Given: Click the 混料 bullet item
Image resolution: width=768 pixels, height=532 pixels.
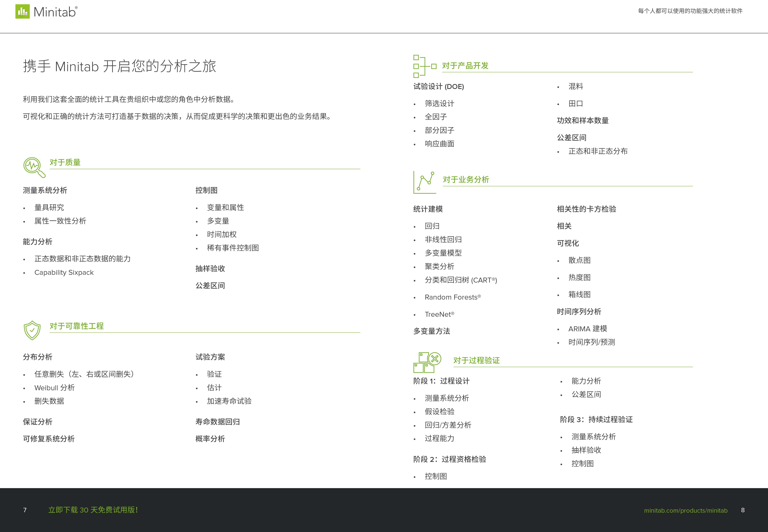Looking at the screenshot, I should (x=576, y=86).
